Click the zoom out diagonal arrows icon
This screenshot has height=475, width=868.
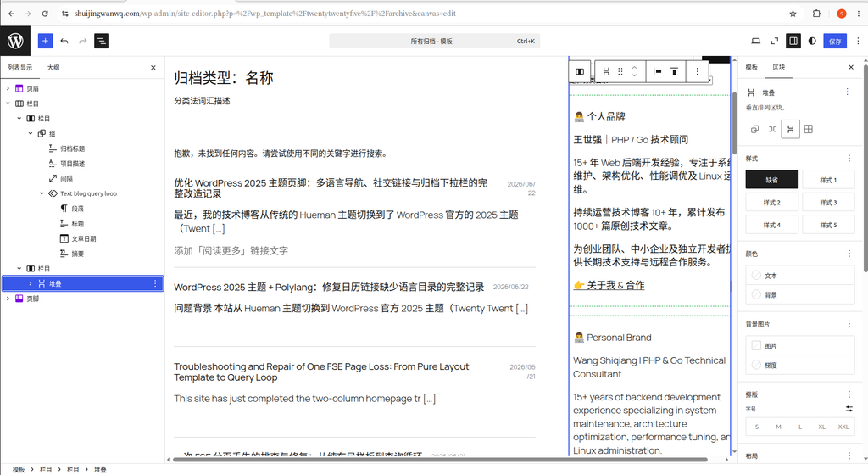click(775, 41)
